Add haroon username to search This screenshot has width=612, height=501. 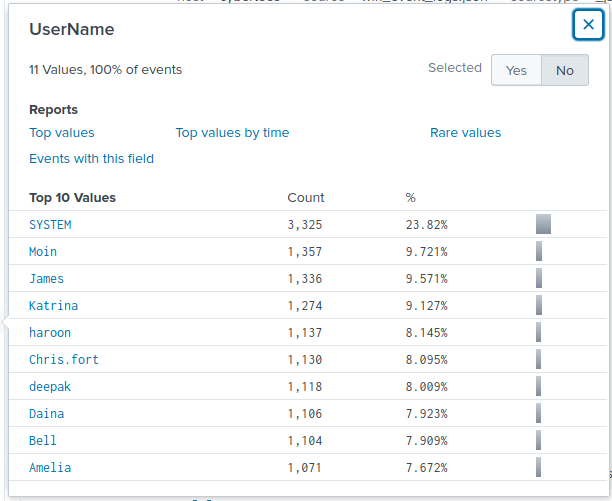(50, 333)
